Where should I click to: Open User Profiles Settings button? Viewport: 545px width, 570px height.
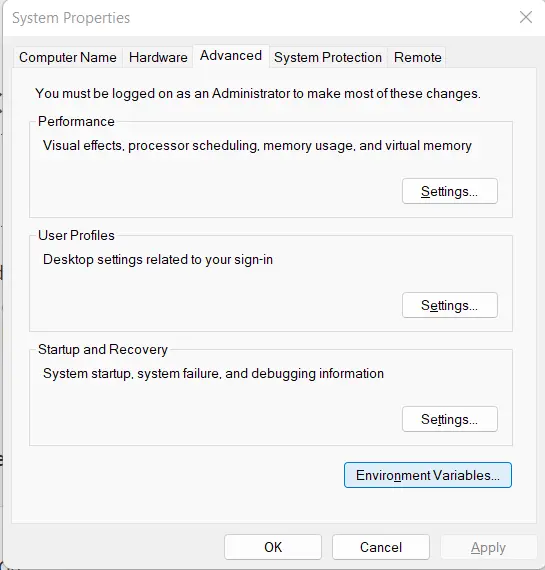point(449,305)
